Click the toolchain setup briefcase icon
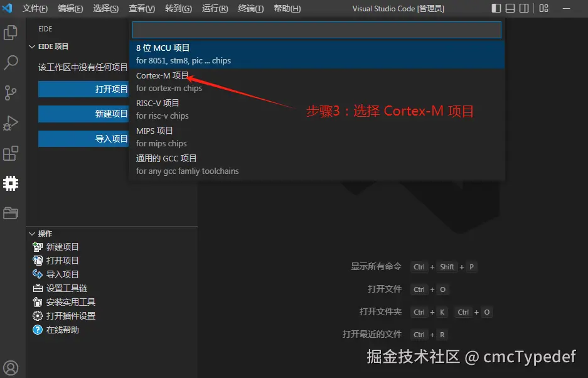 point(38,288)
